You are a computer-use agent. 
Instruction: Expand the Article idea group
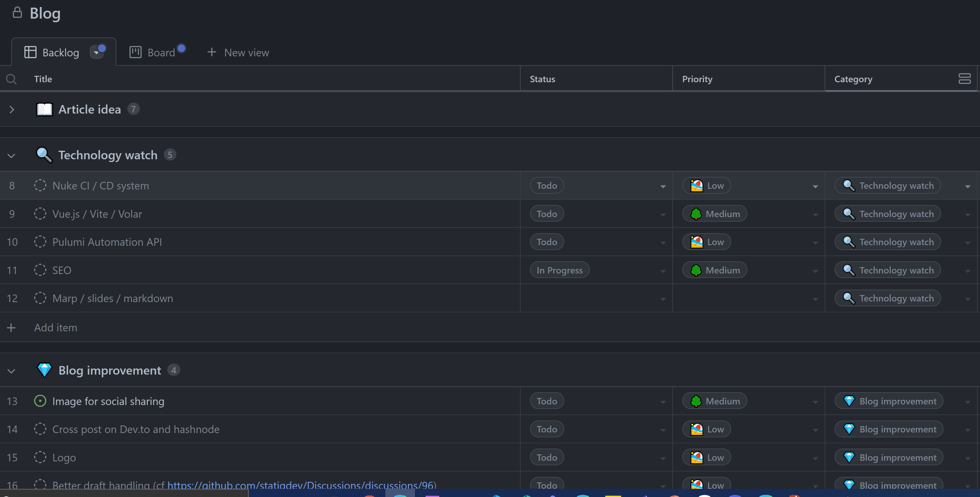point(11,110)
